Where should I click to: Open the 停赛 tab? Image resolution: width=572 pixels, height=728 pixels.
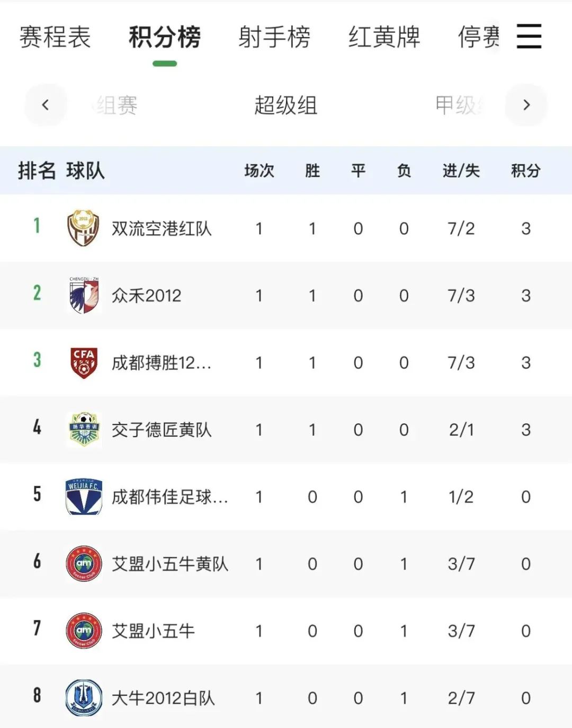477,38
